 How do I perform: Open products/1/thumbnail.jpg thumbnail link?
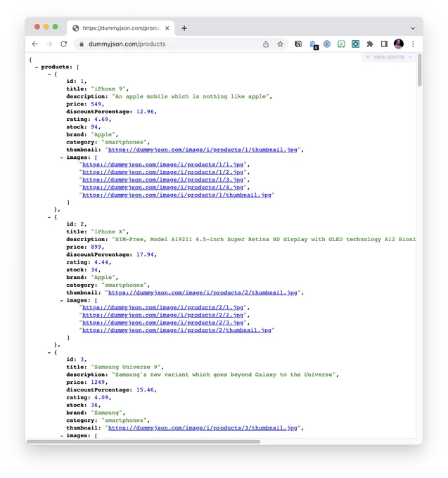(203, 150)
